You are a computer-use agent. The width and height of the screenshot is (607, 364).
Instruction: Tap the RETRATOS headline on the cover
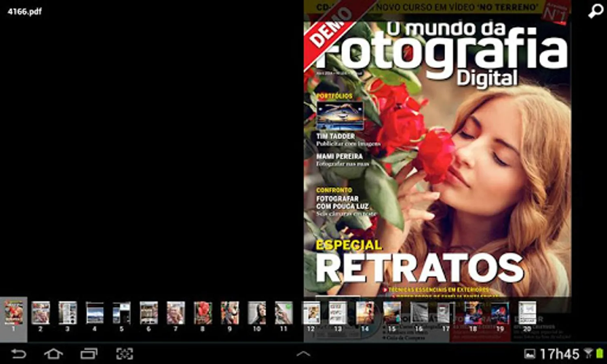pos(420,267)
